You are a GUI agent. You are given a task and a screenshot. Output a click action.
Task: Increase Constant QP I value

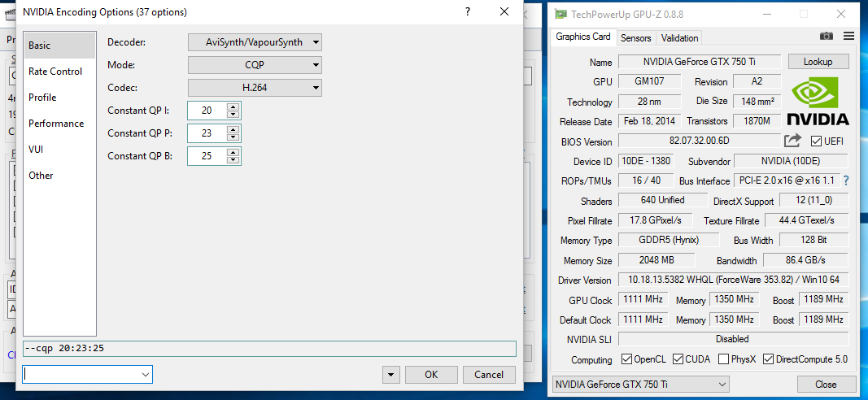point(233,107)
